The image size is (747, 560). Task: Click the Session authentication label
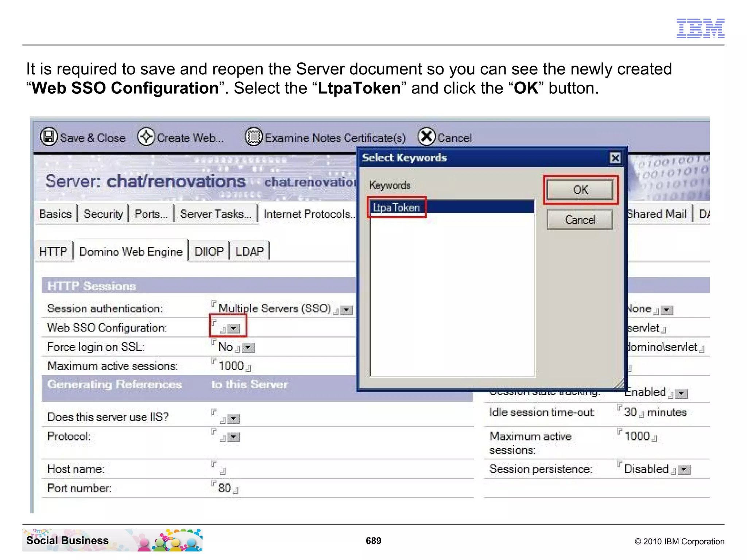pos(105,308)
